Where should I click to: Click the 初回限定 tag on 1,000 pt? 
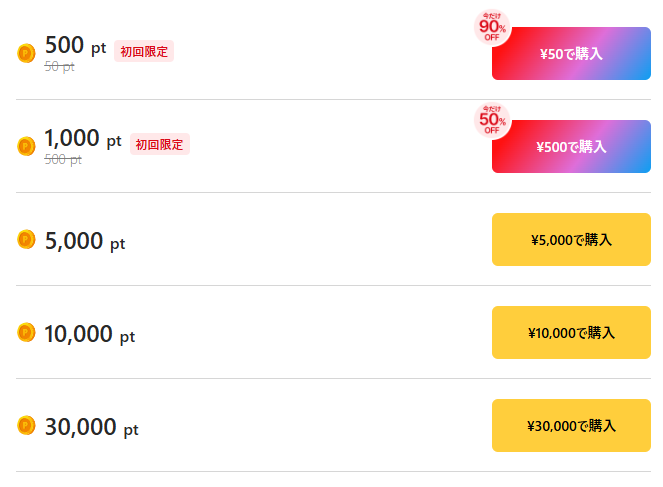[x=159, y=144]
